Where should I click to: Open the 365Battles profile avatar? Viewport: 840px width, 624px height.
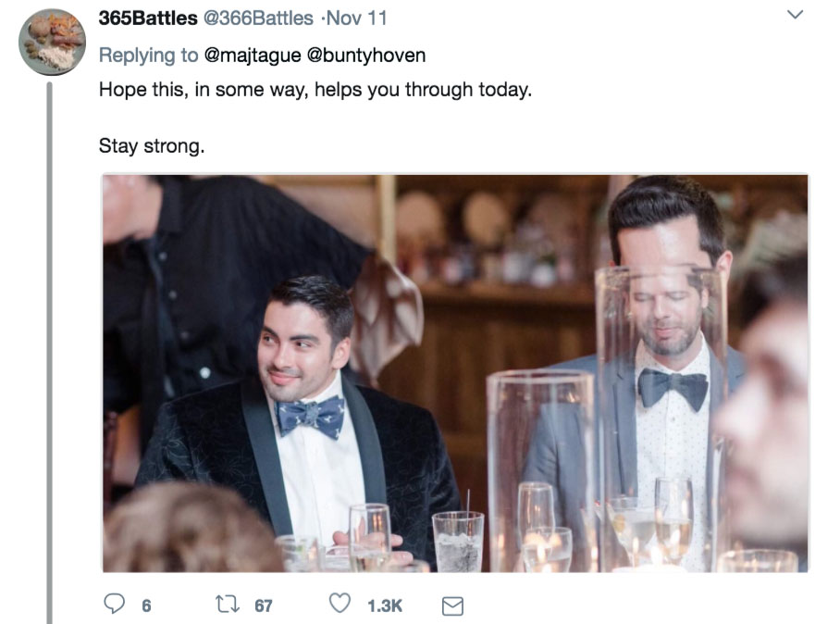(52, 43)
